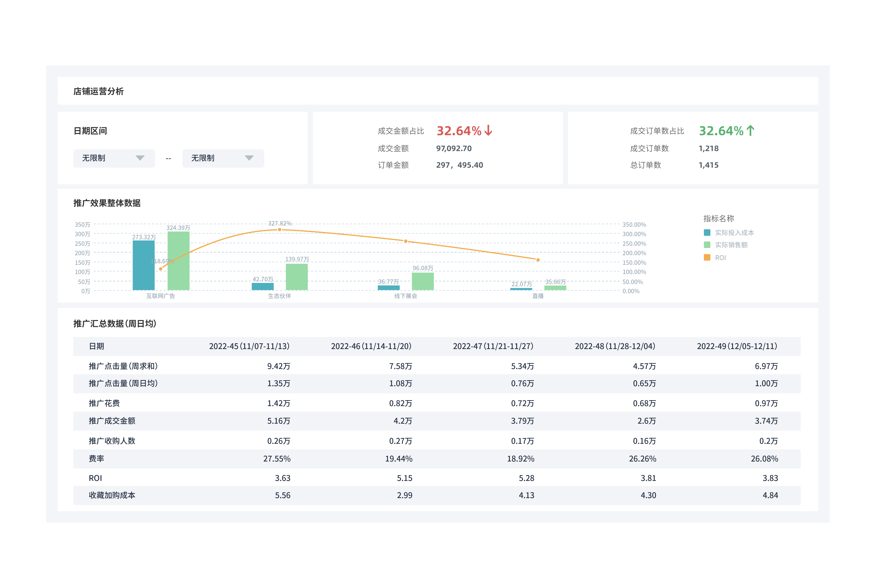876x588 pixels.
Task: Select the 费率 row label
Action: pos(96,459)
